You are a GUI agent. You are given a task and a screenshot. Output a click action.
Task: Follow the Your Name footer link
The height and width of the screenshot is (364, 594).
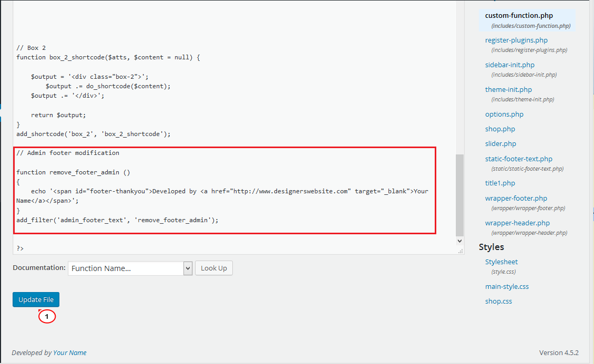click(70, 352)
